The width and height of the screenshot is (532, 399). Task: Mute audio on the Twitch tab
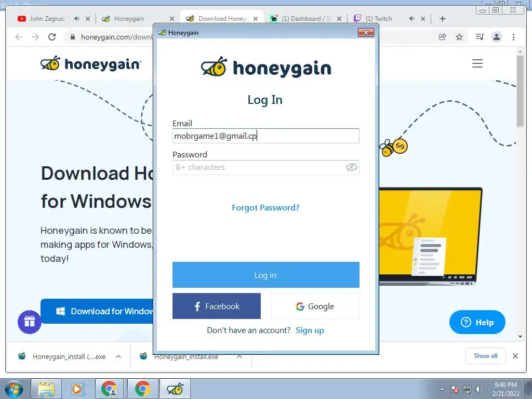click(411, 19)
